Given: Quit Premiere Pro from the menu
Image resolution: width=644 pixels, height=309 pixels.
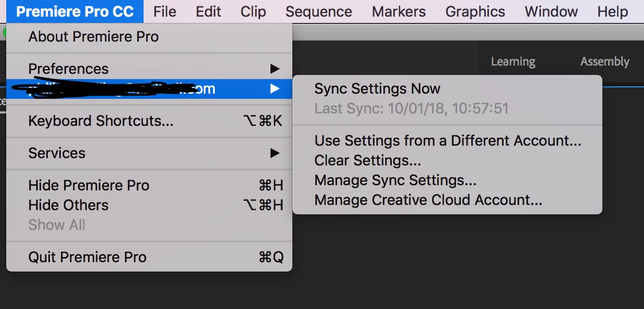Looking at the screenshot, I should pyautogui.click(x=87, y=257).
